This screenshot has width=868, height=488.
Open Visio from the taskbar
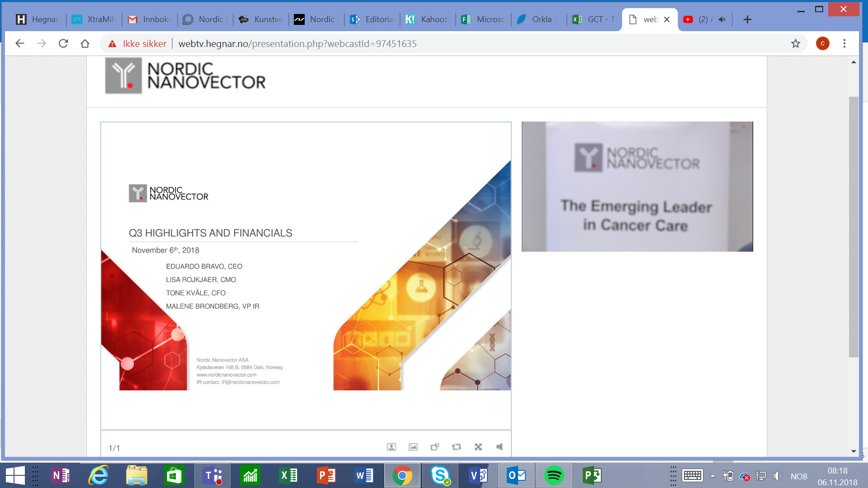pos(478,475)
